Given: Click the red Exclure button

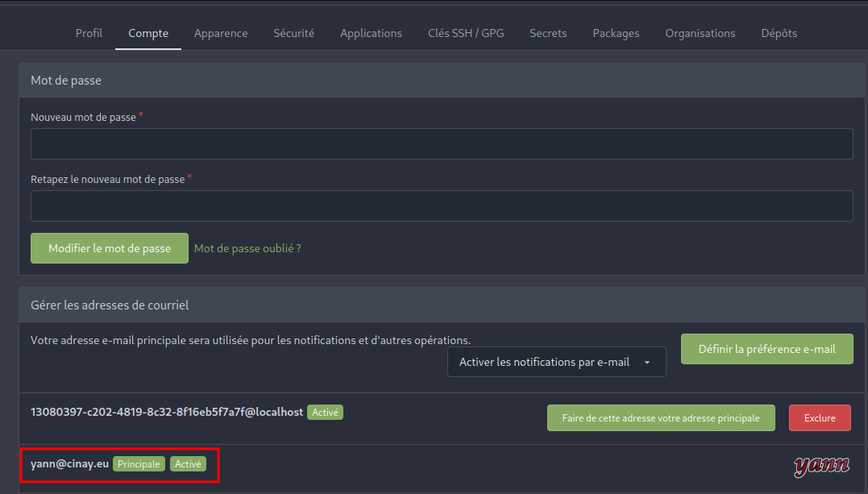Looking at the screenshot, I should (x=819, y=418).
